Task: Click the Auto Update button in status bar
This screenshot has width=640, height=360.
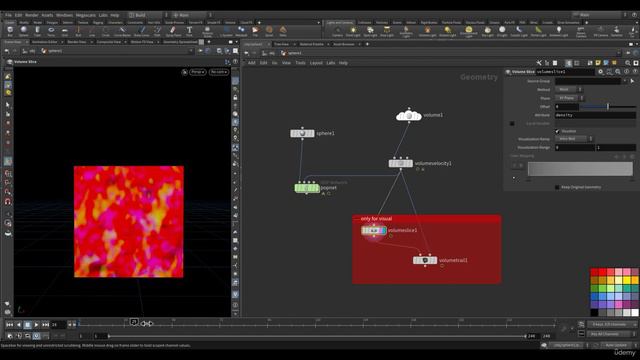Action: point(616,345)
